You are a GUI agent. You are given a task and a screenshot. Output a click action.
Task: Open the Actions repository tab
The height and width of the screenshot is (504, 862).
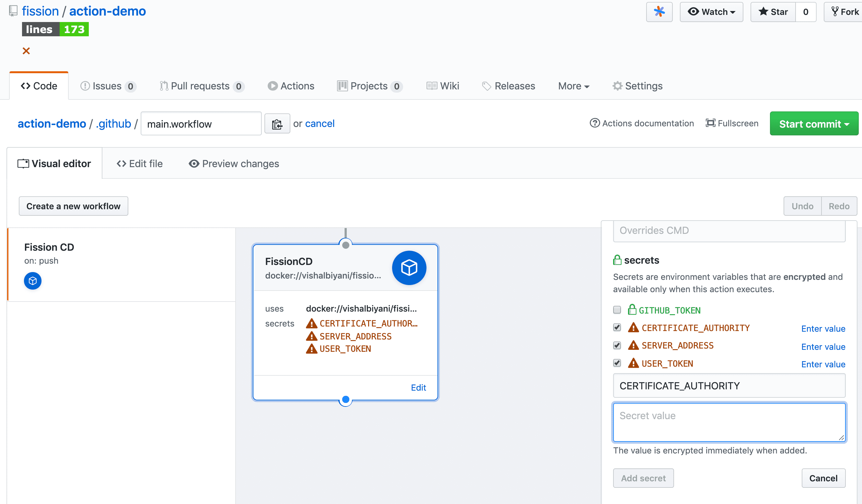tap(291, 86)
